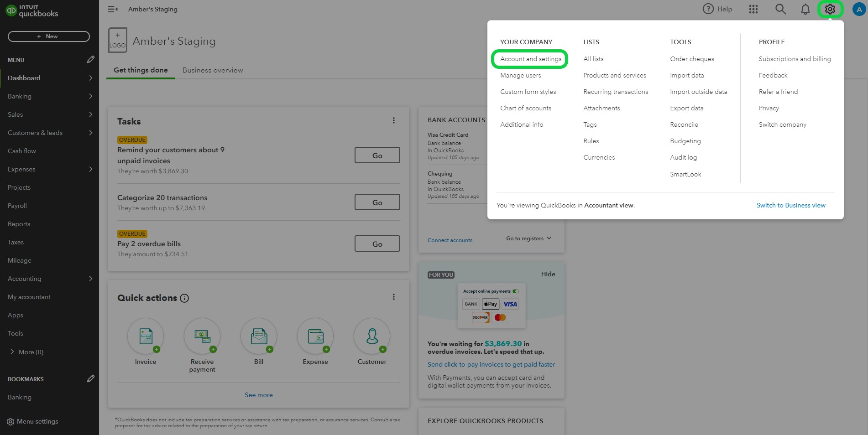
Task: Click the search magnifier icon
Action: [780, 9]
